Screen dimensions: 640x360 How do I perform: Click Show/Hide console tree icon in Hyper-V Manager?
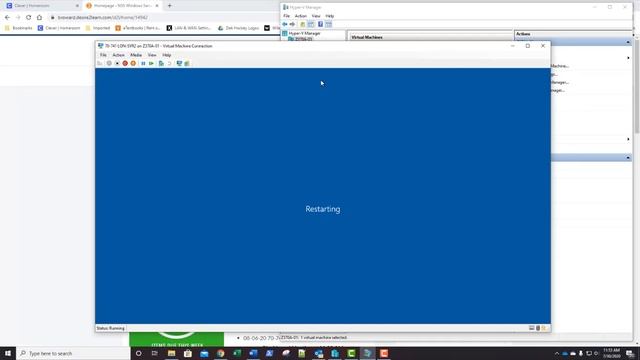point(311,24)
